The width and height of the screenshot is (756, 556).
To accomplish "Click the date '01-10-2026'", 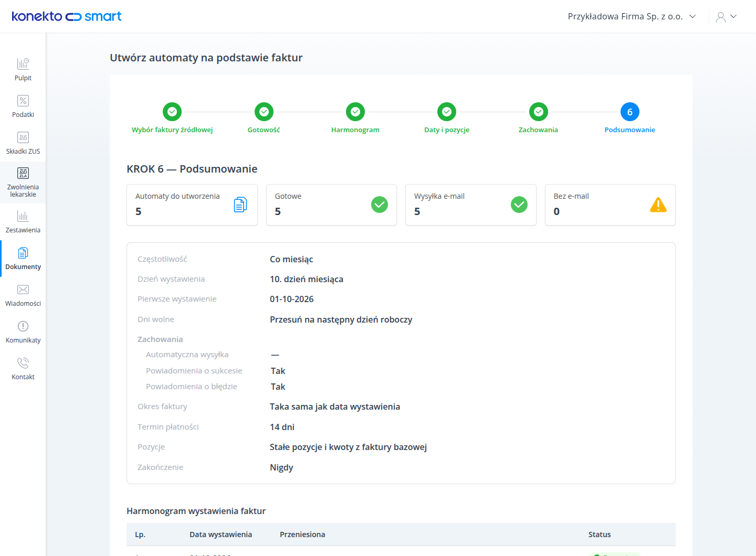I will click(x=292, y=299).
